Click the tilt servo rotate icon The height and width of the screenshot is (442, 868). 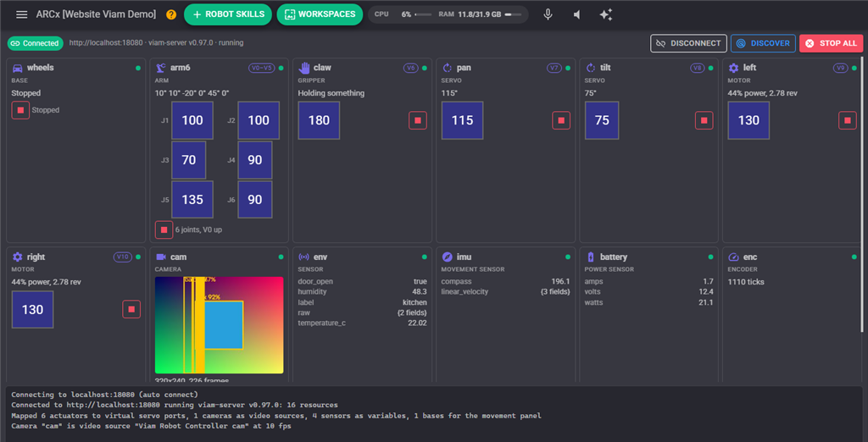pos(591,68)
